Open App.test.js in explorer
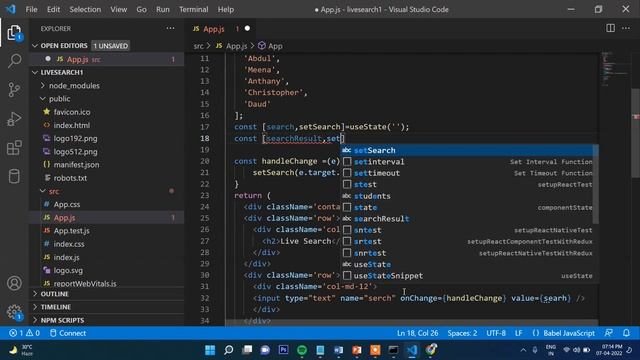This screenshot has height=360, width=640. point(71,231)
